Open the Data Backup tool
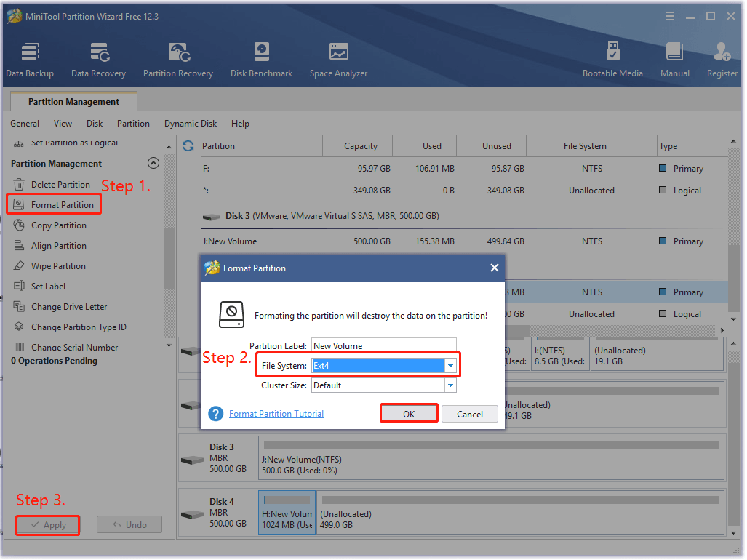 point(30,60)
